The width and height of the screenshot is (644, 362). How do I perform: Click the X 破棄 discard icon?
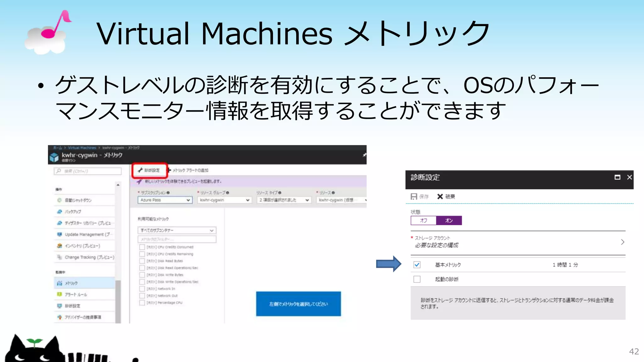[x=440, y=196]
